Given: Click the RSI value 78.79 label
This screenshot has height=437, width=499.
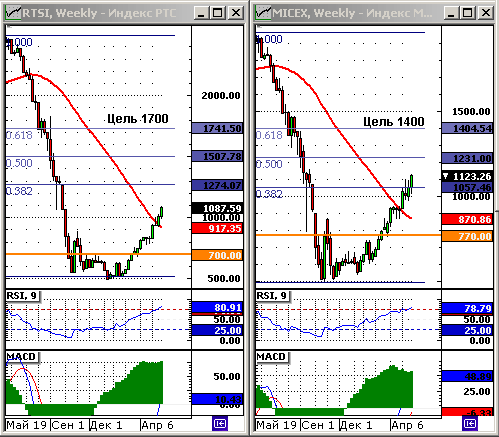Looking at the screenshot, I should tap(467, 308).
